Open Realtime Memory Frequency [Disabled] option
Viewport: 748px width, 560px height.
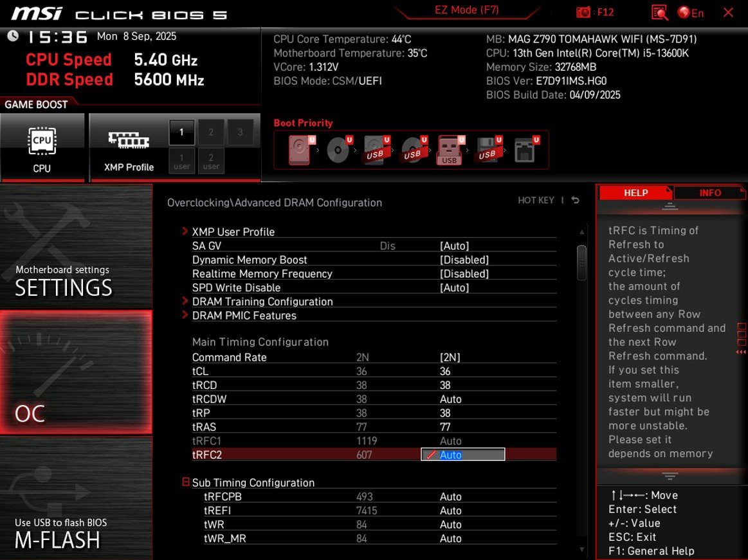pyautogui.click(x=464, y=273)
